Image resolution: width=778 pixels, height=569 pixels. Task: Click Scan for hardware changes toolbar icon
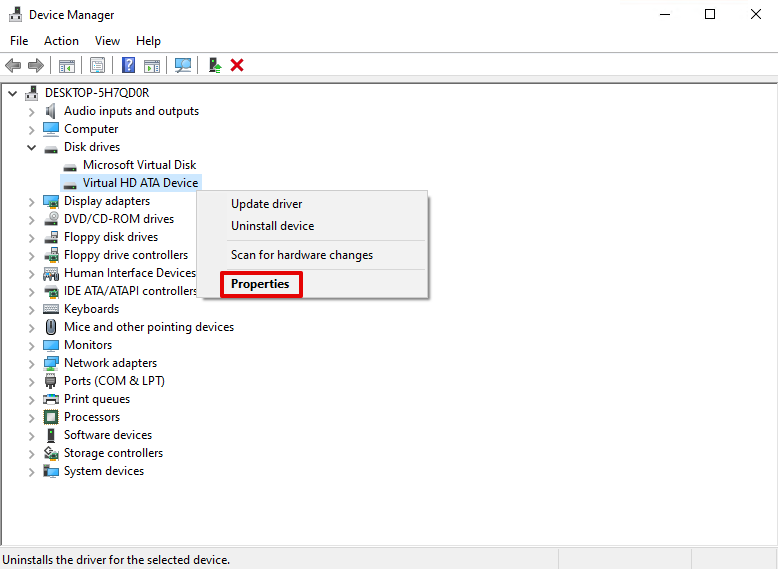[x=183, y=65]
